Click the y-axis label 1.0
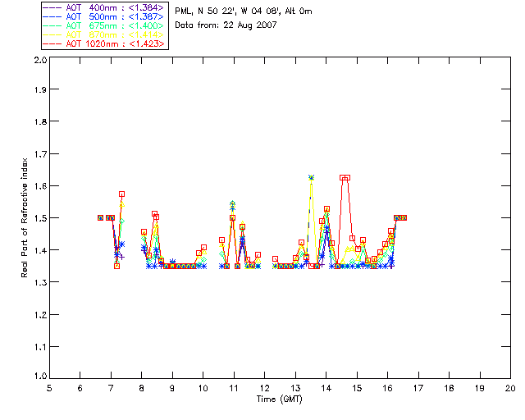 [x=40, y=376]
